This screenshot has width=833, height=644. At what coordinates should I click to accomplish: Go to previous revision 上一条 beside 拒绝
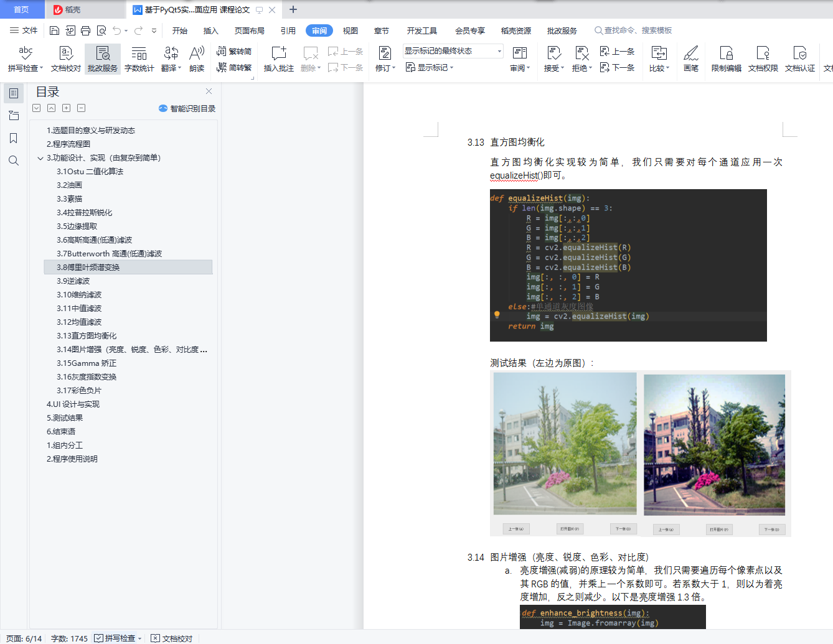(x=617, y=52)
